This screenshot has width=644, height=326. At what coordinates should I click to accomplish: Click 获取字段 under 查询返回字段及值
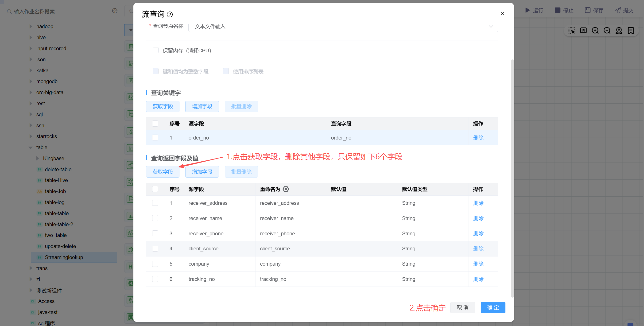pos(163,172)
